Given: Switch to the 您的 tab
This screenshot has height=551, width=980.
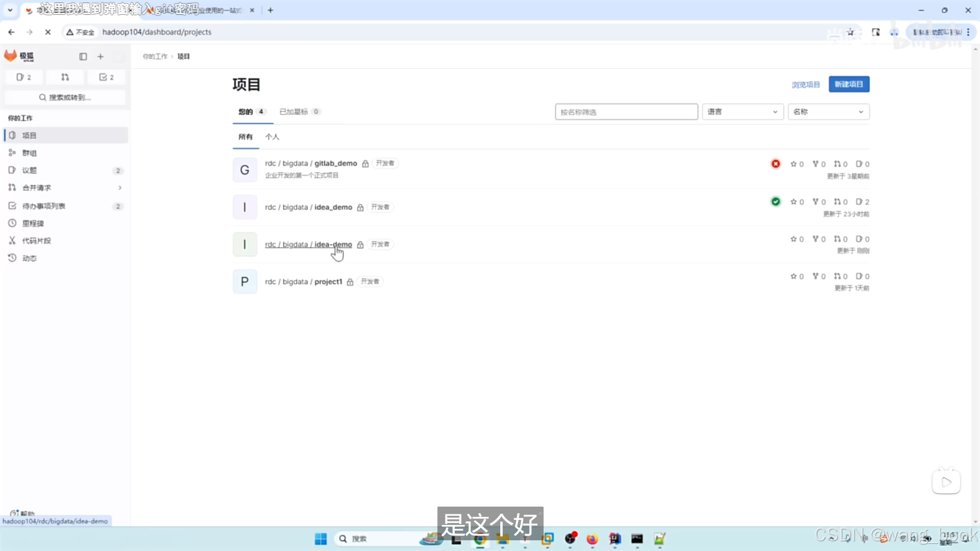Looking at the screenshot, I should [x=252, y=112].
